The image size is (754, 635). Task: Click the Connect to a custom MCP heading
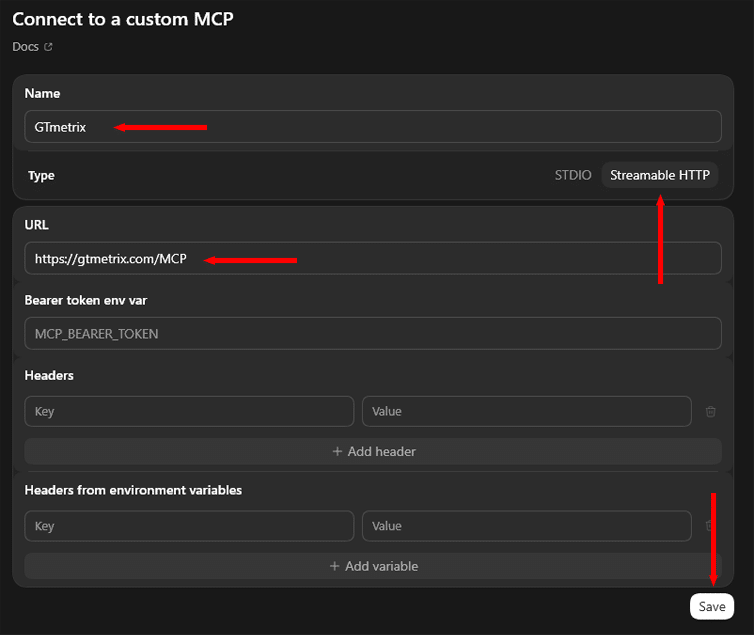123,19
